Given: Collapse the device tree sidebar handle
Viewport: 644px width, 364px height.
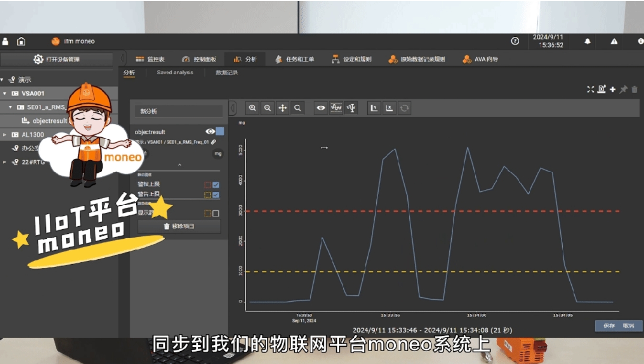Looking at the screenshot, I should (x=122, y=59).
